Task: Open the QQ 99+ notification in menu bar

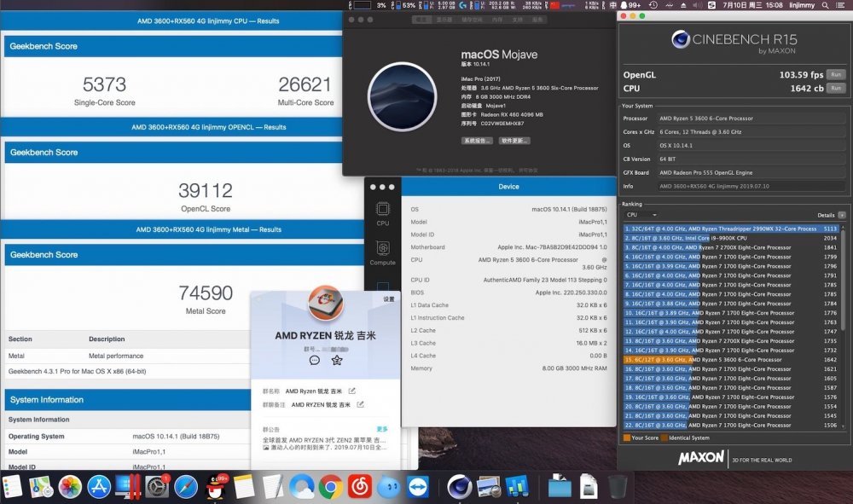Action: point(631,5)
